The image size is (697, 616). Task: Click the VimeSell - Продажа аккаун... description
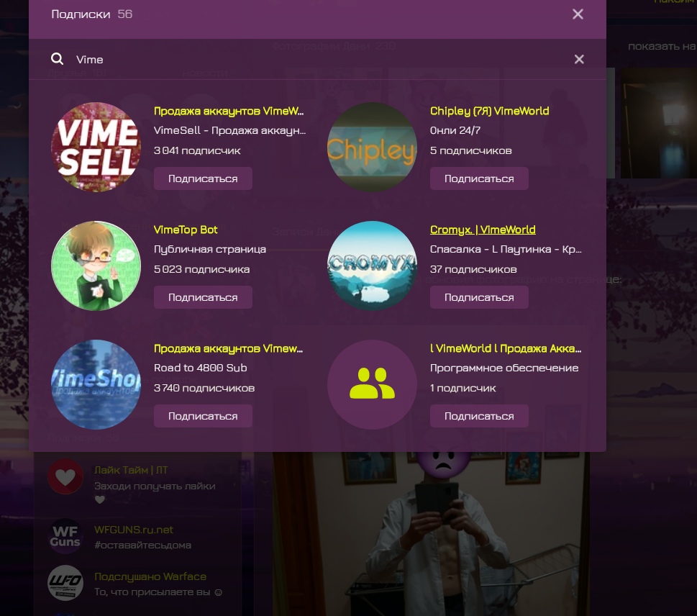click(x=229, y=131)
